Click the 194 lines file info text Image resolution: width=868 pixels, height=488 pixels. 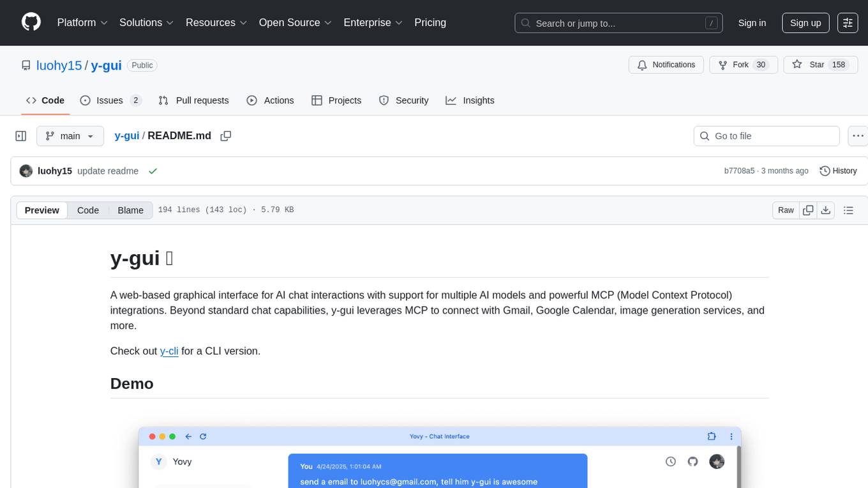pyautogui.click(x=226, y=210)
